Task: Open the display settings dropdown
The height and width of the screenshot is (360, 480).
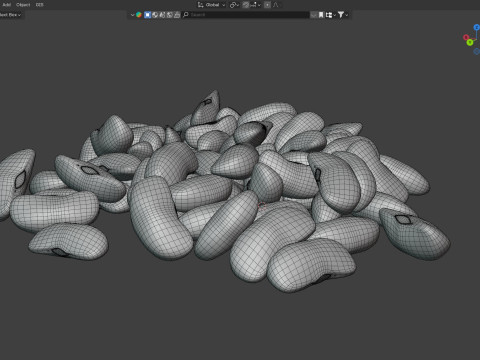Action: tap(330, 15)
